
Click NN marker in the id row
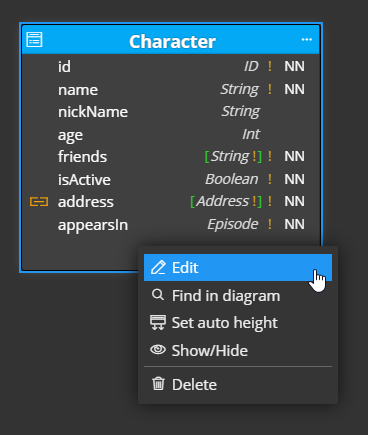pyautogui.click(x=294, y=66)
